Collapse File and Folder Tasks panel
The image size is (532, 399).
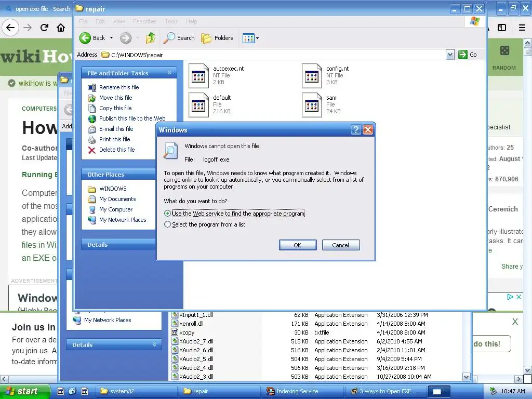click(x=170, y=73)
